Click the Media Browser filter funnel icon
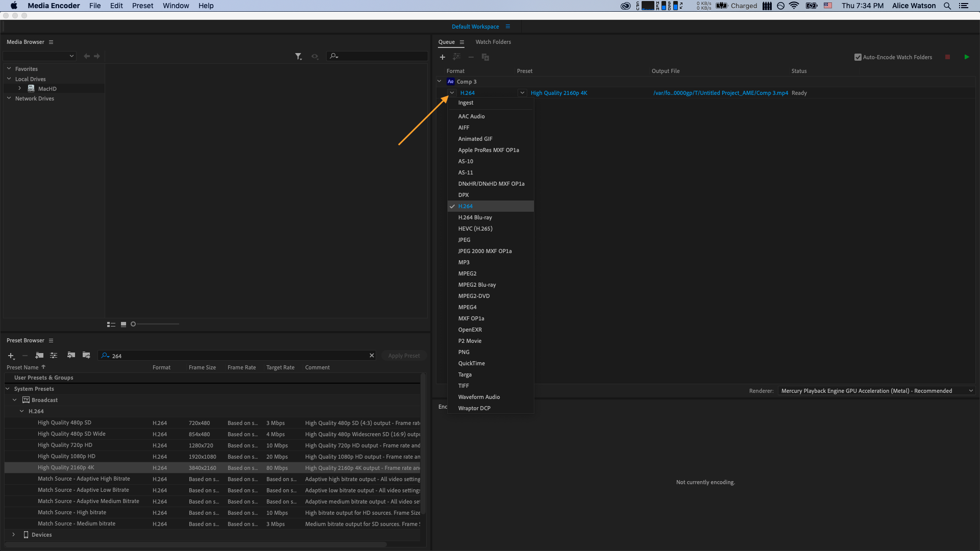The height and width of the screenshot is (551, 980). click(x=298, y=56)
